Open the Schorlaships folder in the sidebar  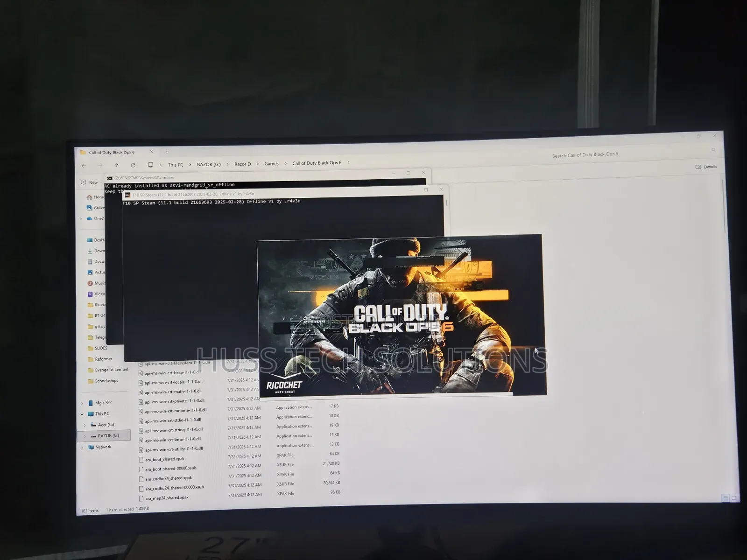click(103, 381)
